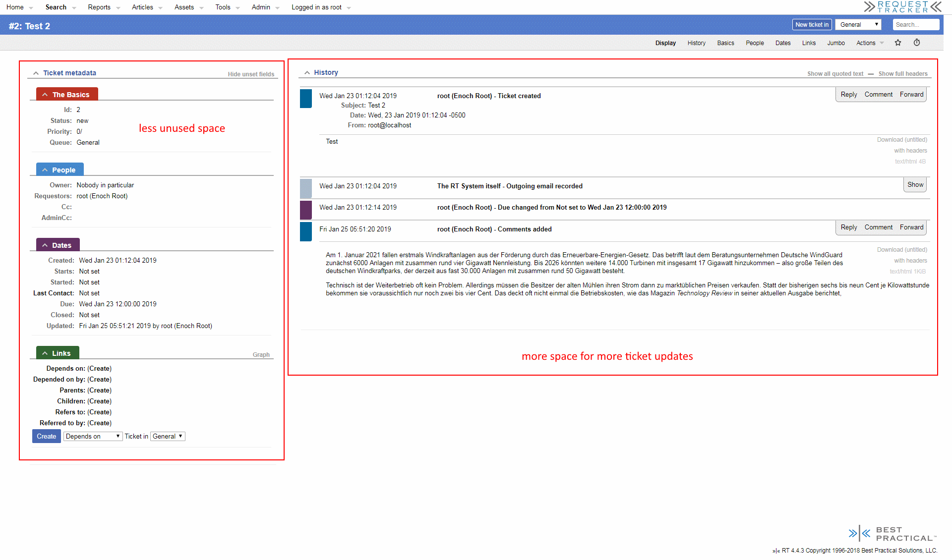Toggle Hide unset fields
This screenshot has height=560, width=952.
click(x=251, y=74)
